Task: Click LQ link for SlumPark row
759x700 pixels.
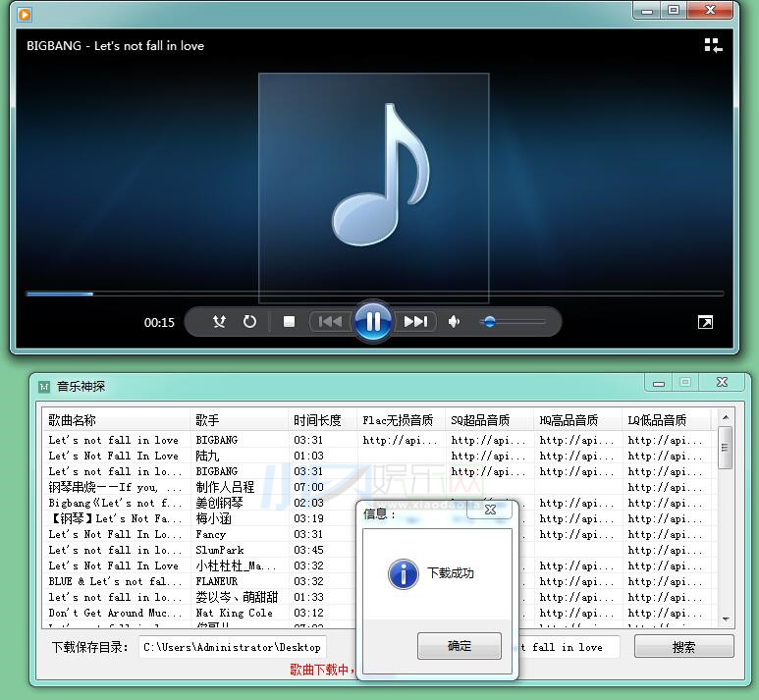Action: 665,550
